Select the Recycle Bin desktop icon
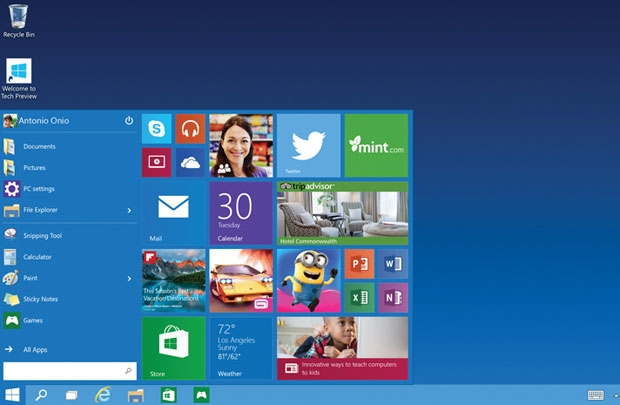The height and width of the screenshot is (405, 620). (19, 21)
